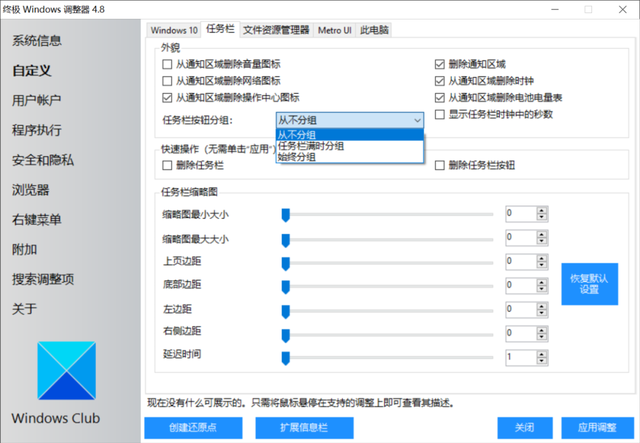Increase 左边距 value with up arrow
640x443 pixels.
coord(542,306)
